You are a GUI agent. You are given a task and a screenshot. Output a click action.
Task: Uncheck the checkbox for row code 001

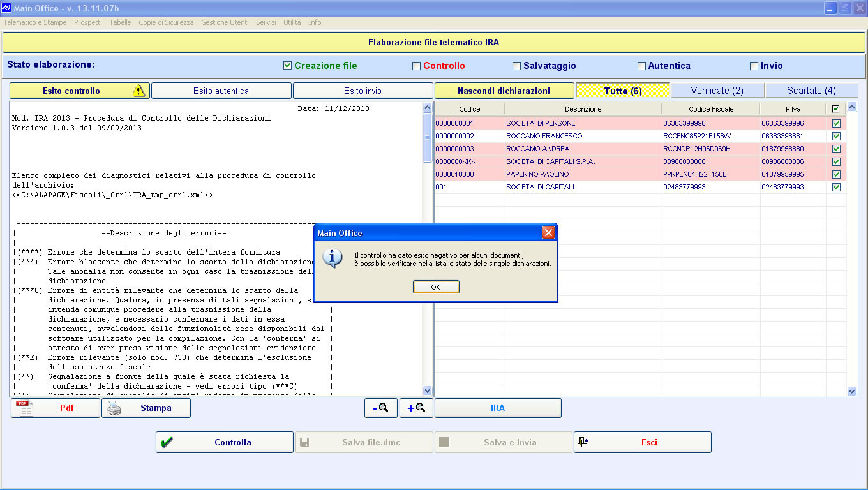click(836, 187)
